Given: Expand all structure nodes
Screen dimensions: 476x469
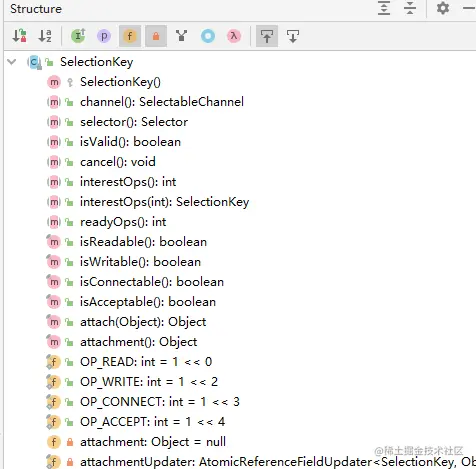Looking at the screenshot, I should click(384, 8).
